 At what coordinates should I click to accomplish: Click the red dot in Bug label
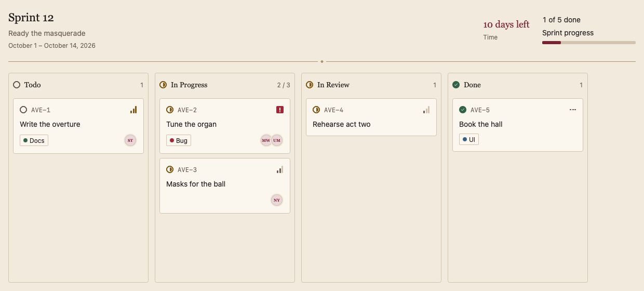tap(172, 140)
